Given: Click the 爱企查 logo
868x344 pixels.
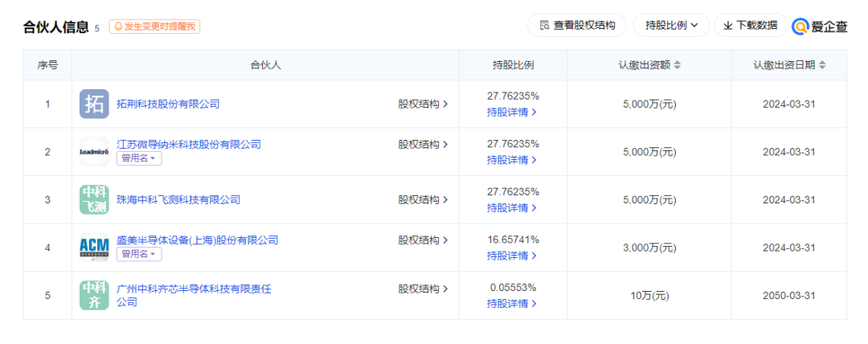Looking at the screenshot, I should click(x=820, y=26).
